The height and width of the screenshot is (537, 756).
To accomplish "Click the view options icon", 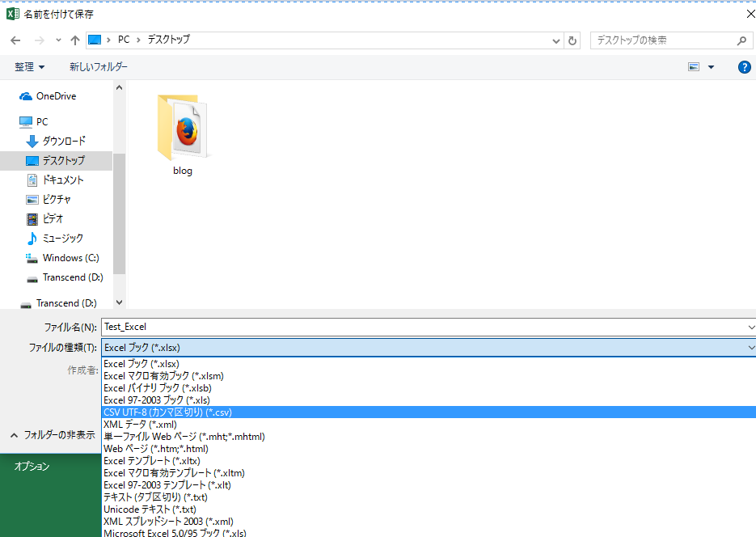I will click(694, 67).
